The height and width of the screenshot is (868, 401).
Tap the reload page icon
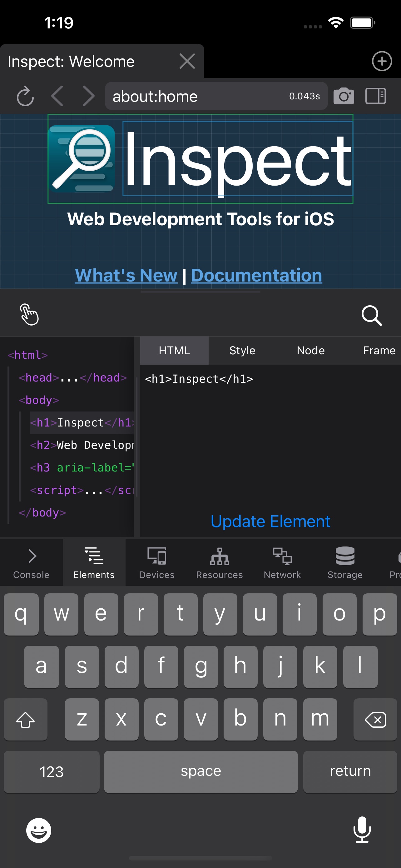click(26, 97)
